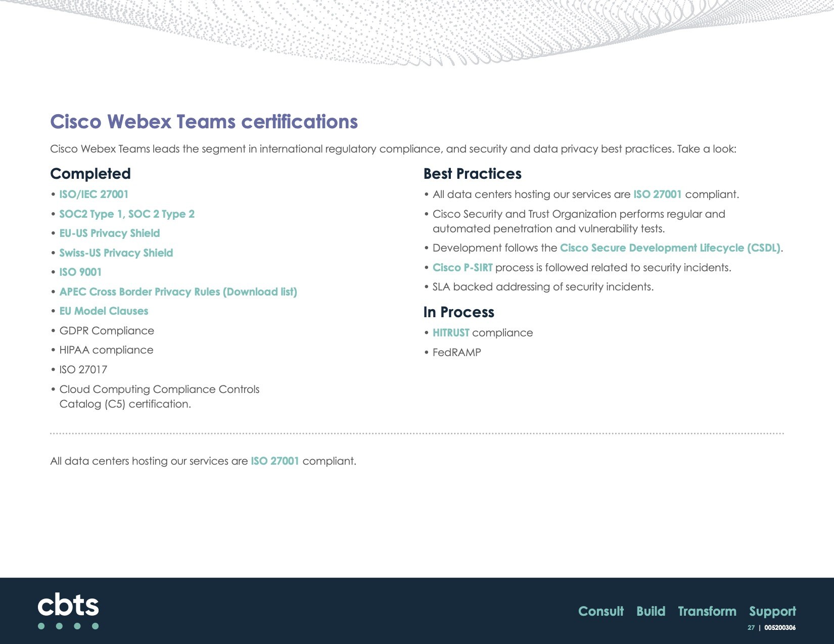834x644 pixels.
Task: Click the Cisco Security and Trust Organization bullet
Action: click(579, 221)
